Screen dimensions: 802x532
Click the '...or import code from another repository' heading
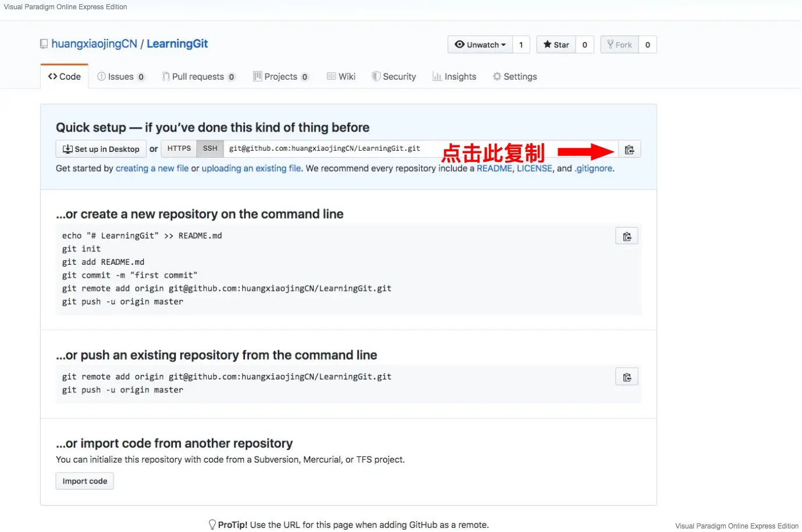click(x=175, y=444)
